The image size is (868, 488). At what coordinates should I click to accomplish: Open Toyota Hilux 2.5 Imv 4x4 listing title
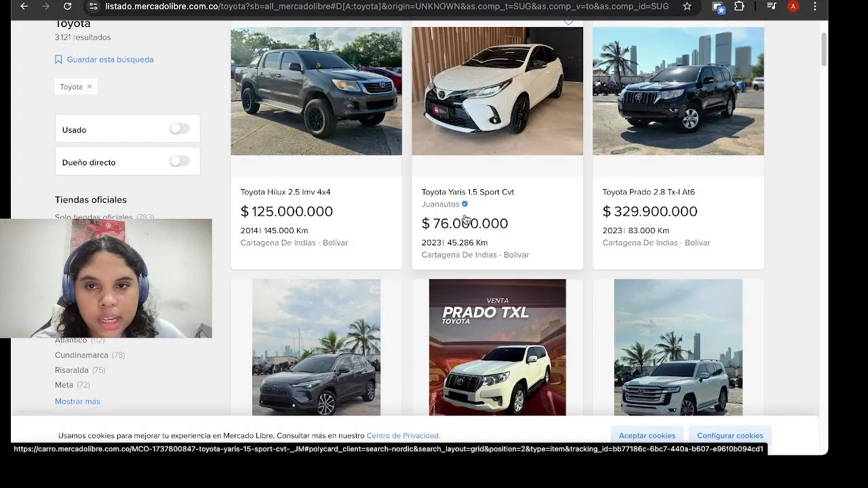(x=285, y=192)
